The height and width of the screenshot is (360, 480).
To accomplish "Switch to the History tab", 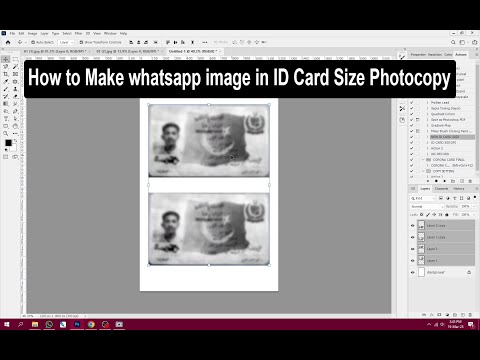I will tap(459, 189).
